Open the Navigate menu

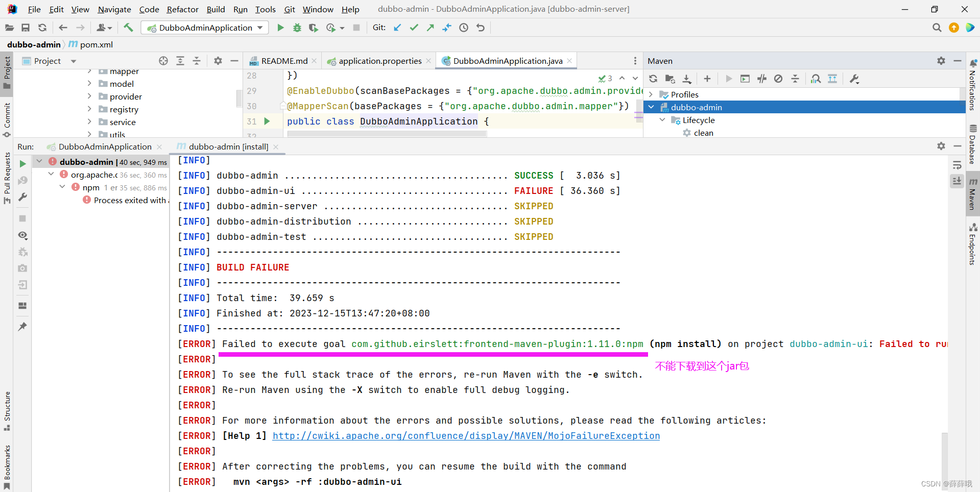pos(114,9)
